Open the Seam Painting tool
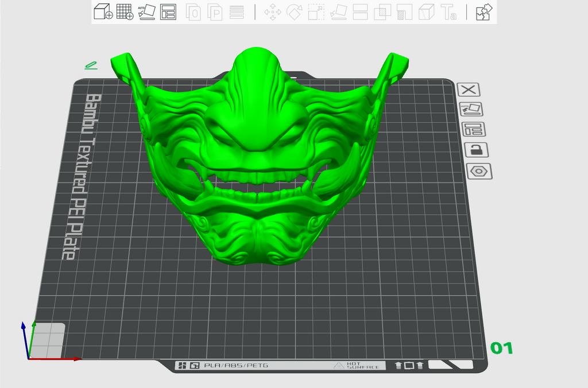 427,12
